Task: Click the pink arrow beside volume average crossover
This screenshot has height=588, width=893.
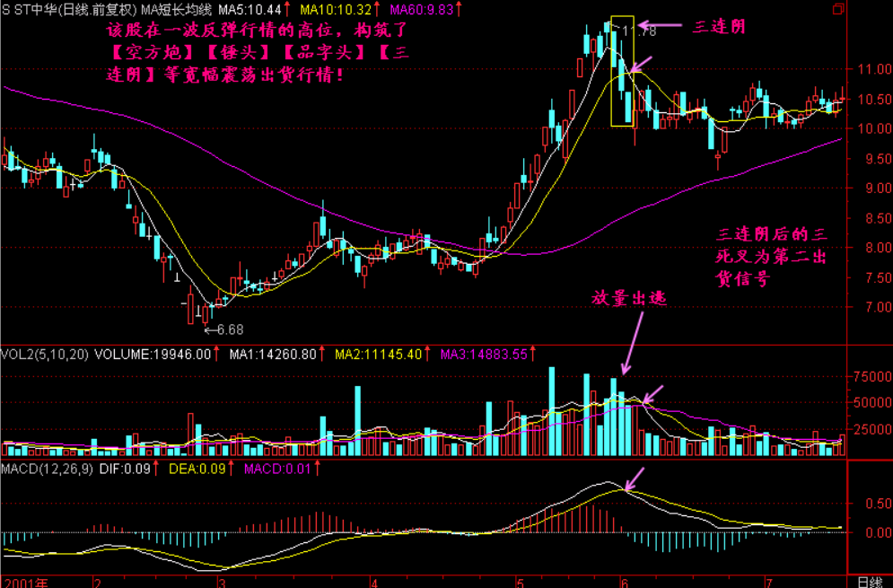Action: [x=654, y=394]
